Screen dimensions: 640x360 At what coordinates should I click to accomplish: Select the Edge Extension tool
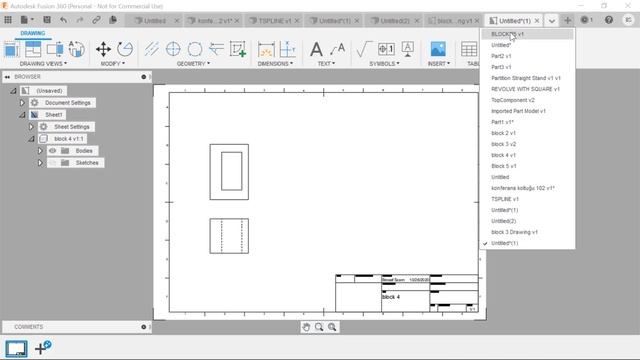(216, 49)
